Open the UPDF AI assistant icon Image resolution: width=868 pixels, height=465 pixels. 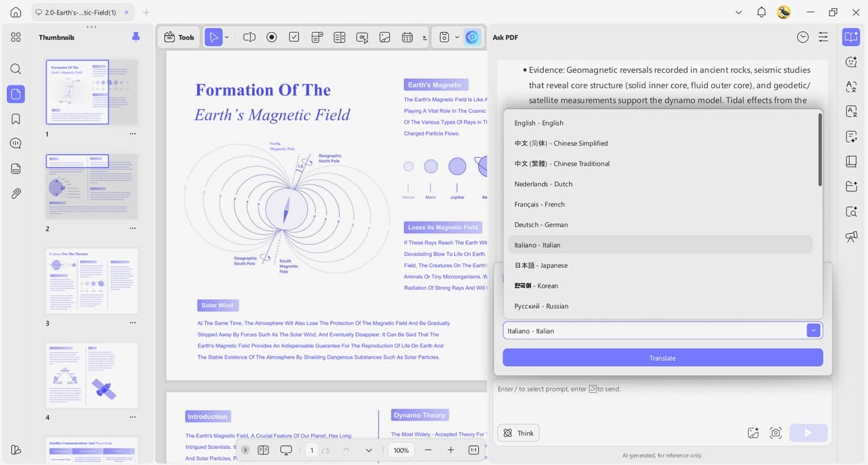click(x=473, y=37)
